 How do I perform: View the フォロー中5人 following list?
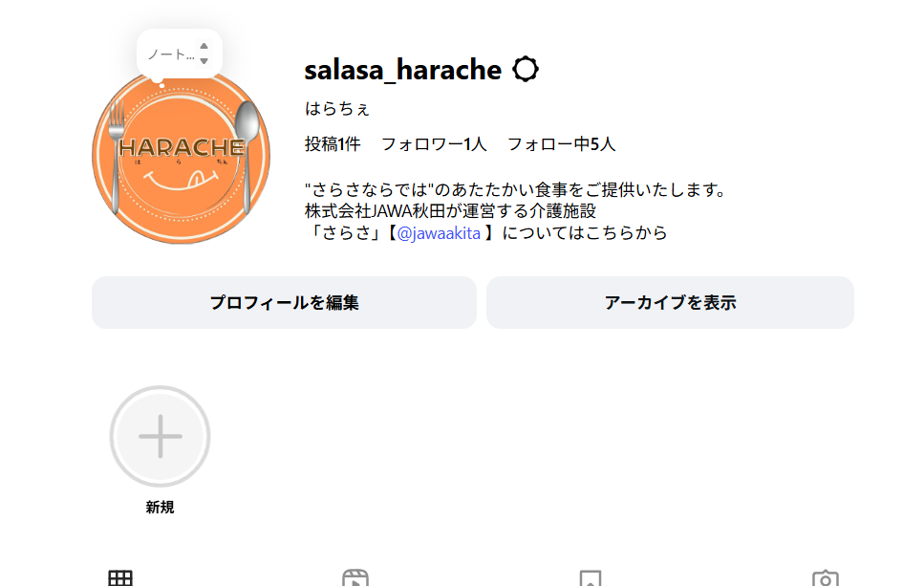(x=561, y=143)
